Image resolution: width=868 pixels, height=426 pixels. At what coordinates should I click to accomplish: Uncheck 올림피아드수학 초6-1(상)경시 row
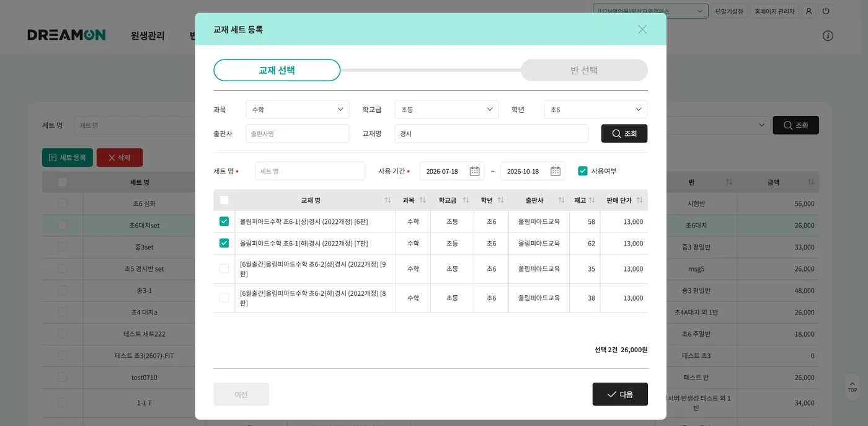coord(224,221)
